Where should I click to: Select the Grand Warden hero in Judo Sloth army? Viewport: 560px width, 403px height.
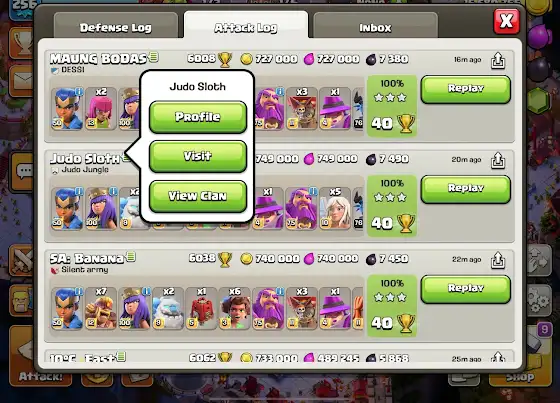click(301, 208)
